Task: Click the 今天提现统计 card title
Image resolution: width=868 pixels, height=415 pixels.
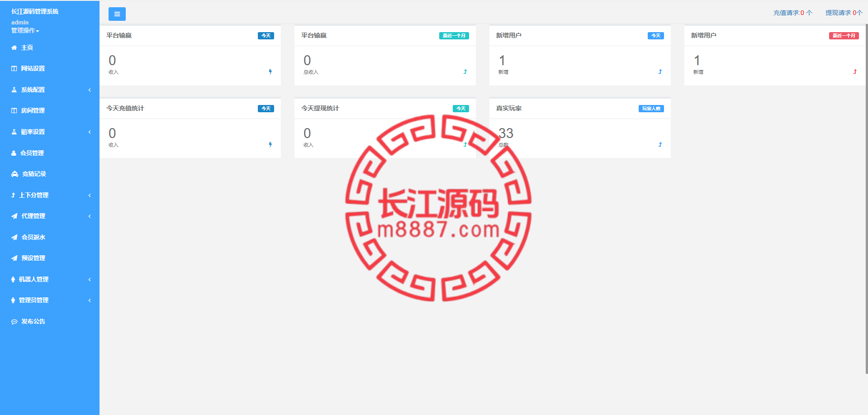Action: click(320, 108)
